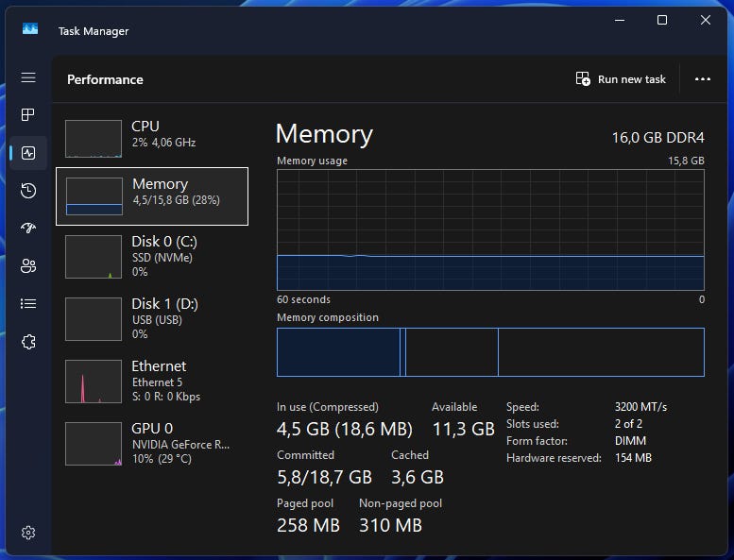Screen dimensions: 734x560
Task: Open the App history page icon
Action: click(x=28, y=191)
